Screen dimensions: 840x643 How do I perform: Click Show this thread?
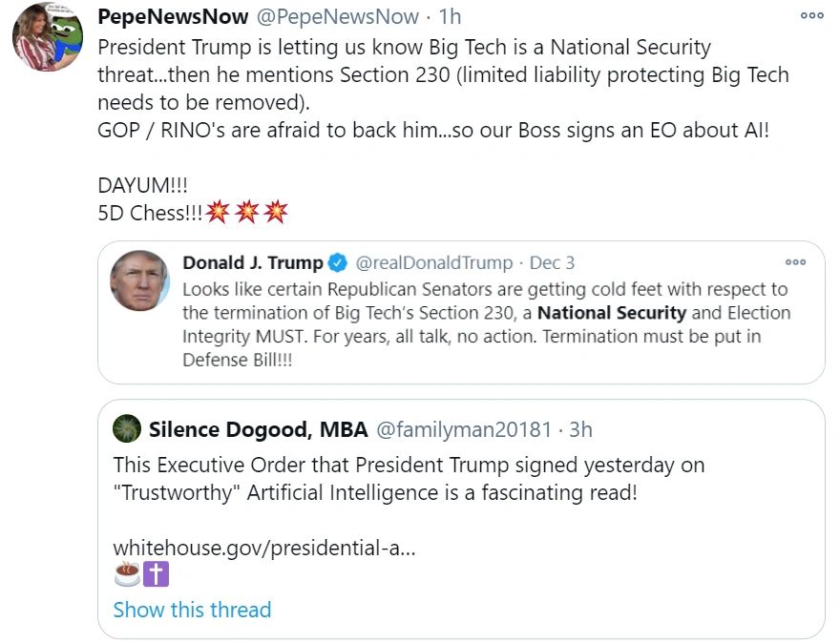[192, 610]
